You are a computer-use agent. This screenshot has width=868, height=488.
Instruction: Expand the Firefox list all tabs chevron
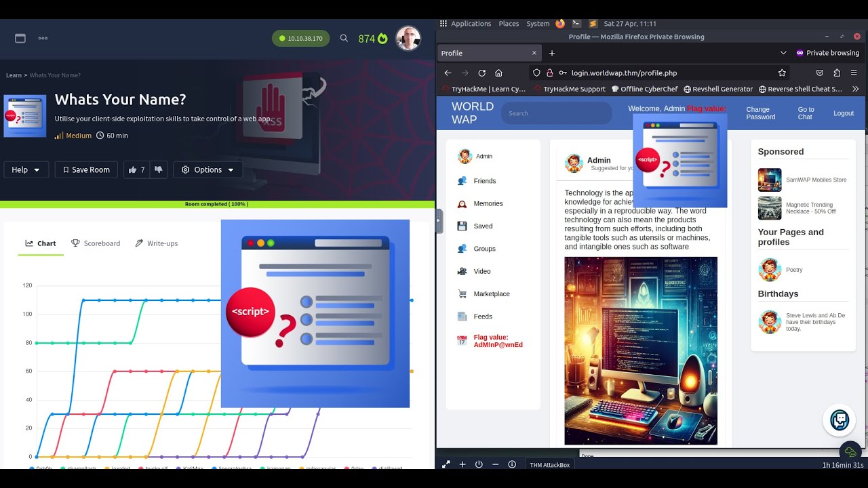[783, 53]
